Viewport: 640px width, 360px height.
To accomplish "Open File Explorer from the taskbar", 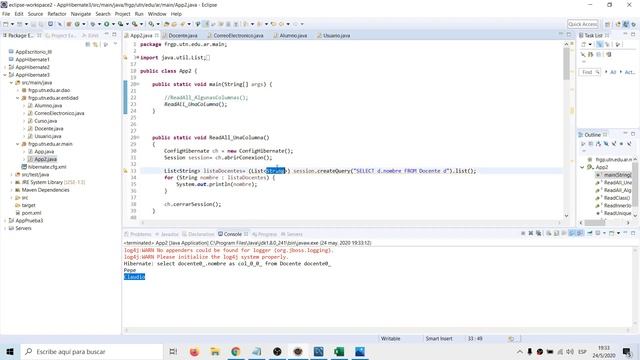I will 215,351.
